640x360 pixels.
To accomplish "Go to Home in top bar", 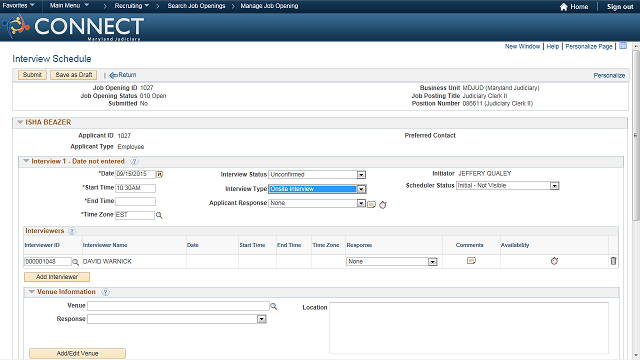I will pyautogui.click(x=574, y=7).
